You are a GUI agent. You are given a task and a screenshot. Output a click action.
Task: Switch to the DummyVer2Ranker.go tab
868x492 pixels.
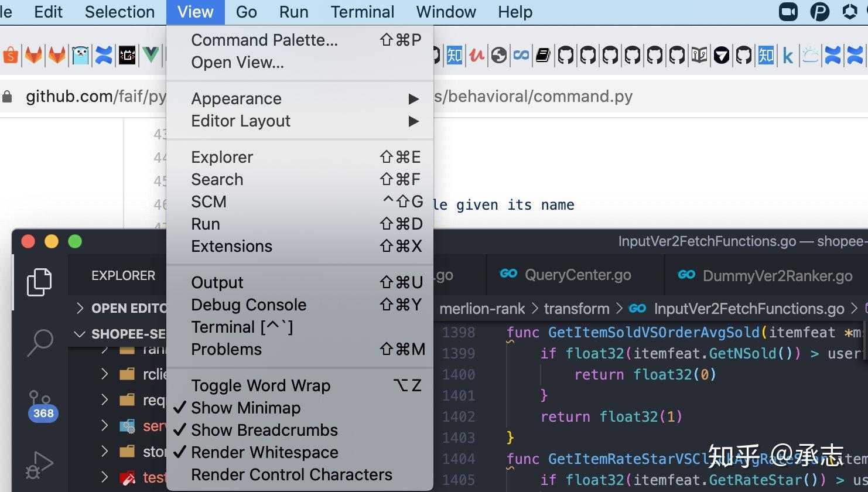(767, 275)
